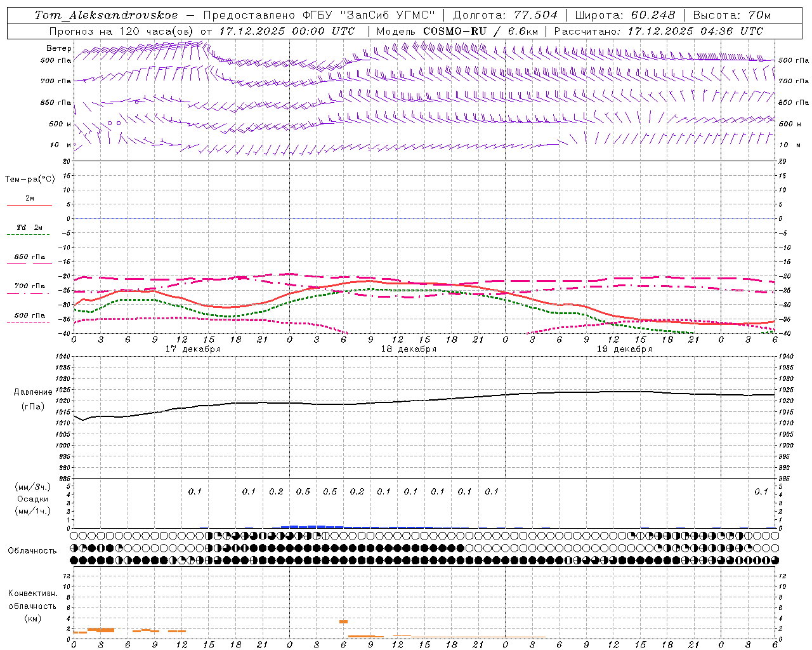Select the Облачность row label
This screenshot has height=650, width=812.
click(x=32, y=551)
